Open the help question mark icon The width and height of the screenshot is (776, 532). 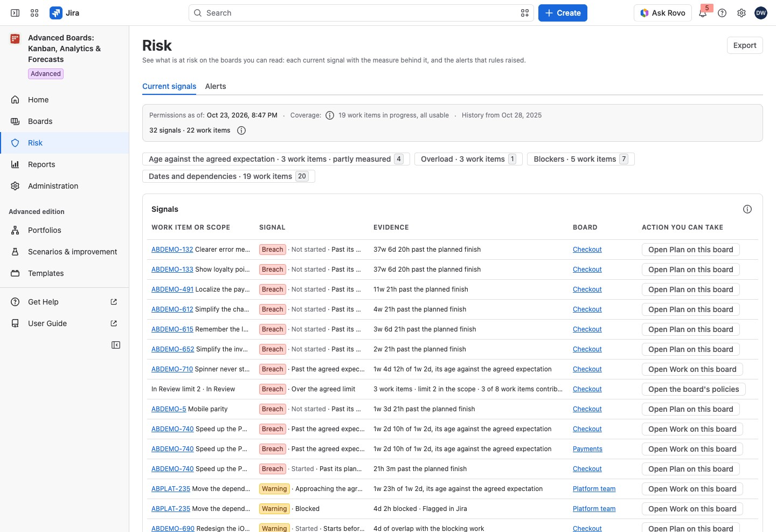pos(722,13)
